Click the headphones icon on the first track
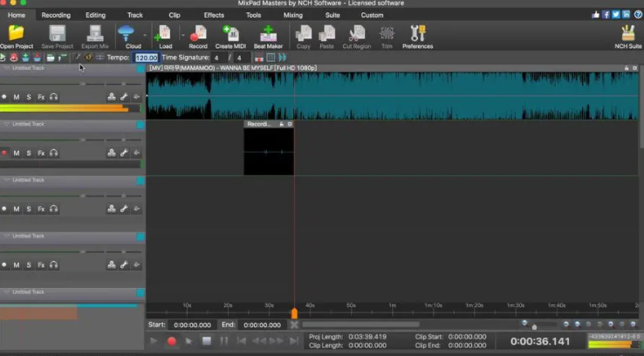644x356 pixels. coord(54,97)
